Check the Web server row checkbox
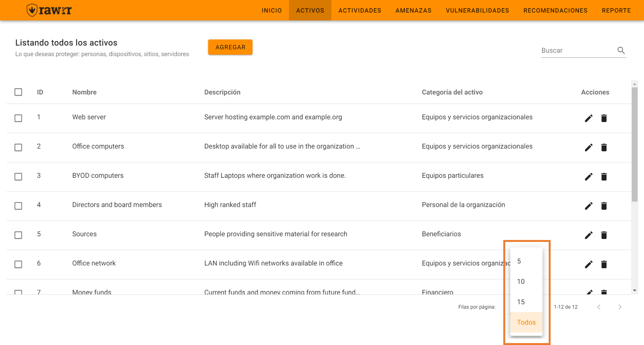Image resolution: width=644 pixels, height=345 pixels. click(18, 118)
